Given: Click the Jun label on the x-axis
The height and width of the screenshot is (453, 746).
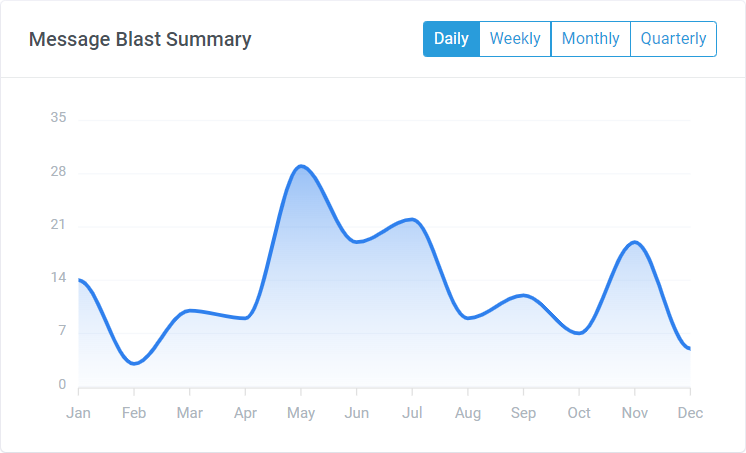Looking at the screenshot, I should (357, 413).
